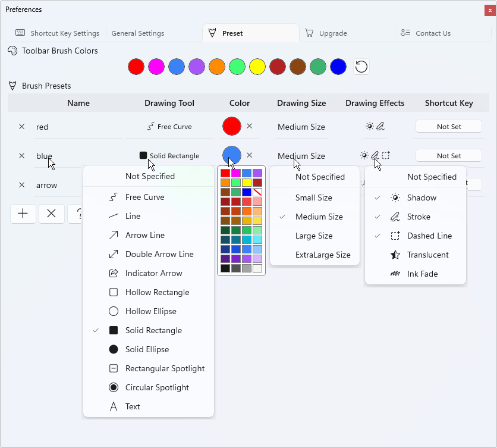Choose the Line tool from the list
The image size is (497, 448).
tap(149, 216)
